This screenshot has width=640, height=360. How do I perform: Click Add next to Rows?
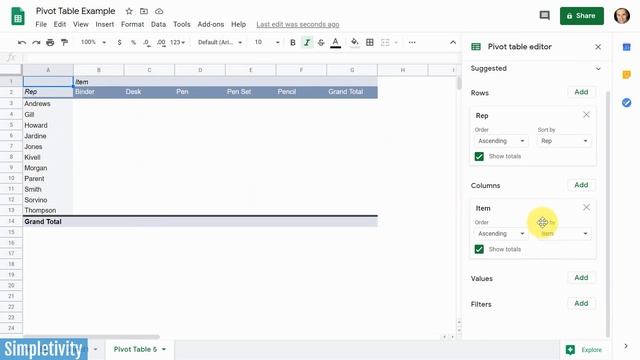(581, 92)
